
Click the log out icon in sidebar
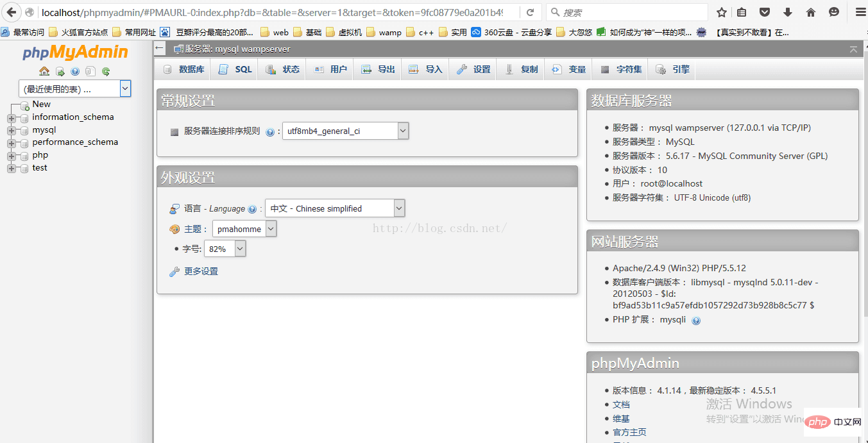click(x=60, y=71)
